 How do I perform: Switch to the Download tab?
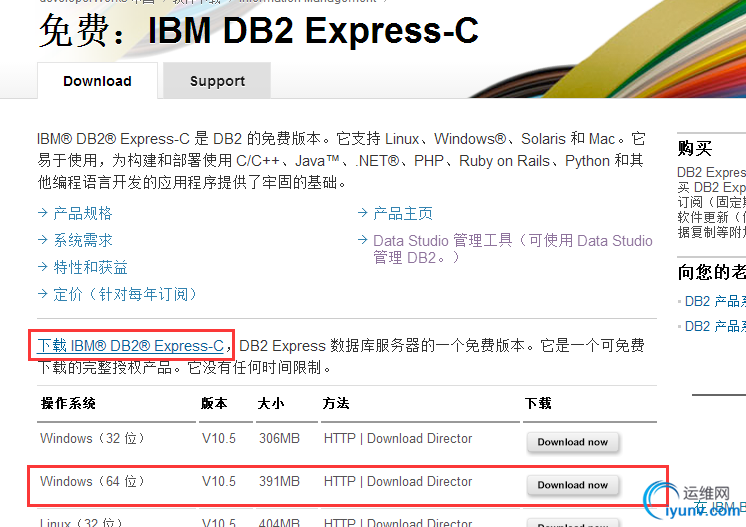98,81
